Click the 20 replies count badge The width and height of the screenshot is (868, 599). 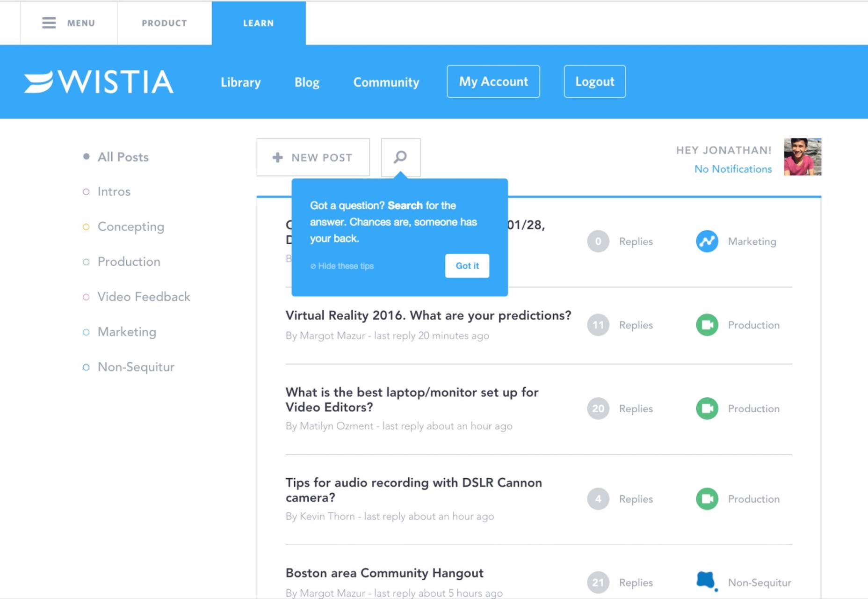pyautogui.click(x=598, y=409)
